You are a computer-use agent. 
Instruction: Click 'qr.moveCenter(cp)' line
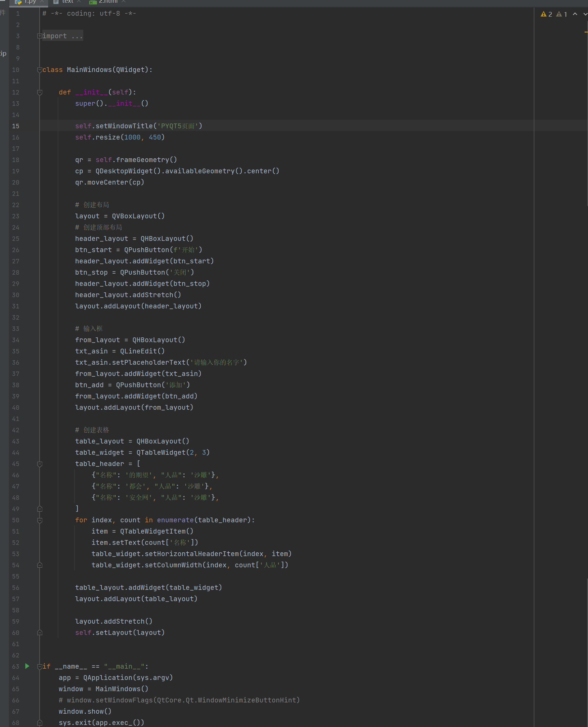[110, 183]
